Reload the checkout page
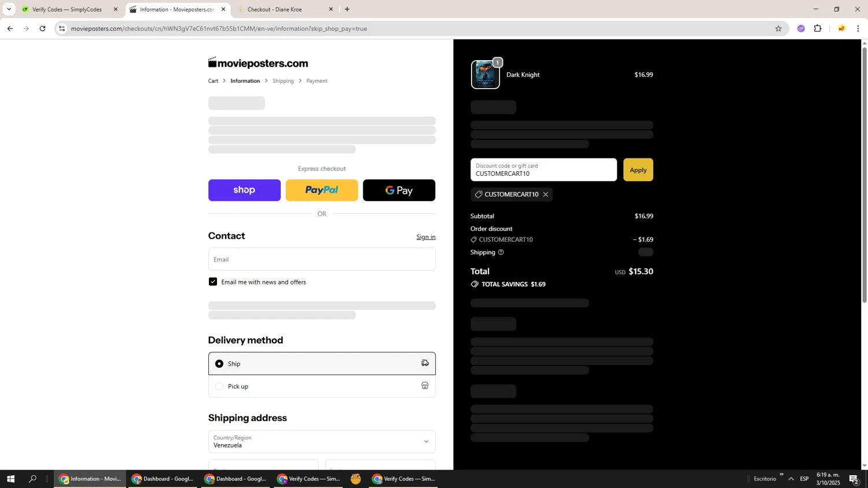Viewport: 868px width, 488px height. [x=42, y=28]
